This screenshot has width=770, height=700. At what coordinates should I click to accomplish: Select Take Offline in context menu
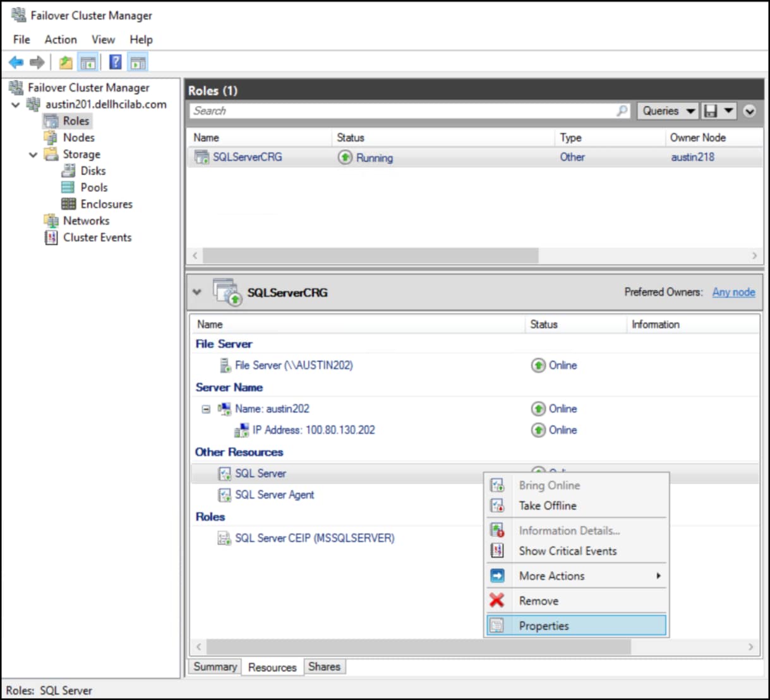click(x=547, y=505)
